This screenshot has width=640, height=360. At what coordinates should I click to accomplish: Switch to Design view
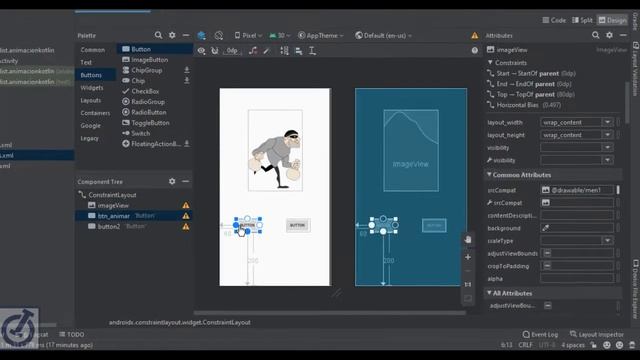click(x=612, y=20)
